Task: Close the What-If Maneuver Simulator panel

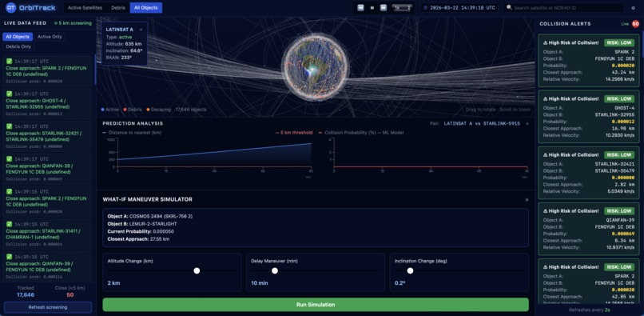Action: tap(527, 199)
